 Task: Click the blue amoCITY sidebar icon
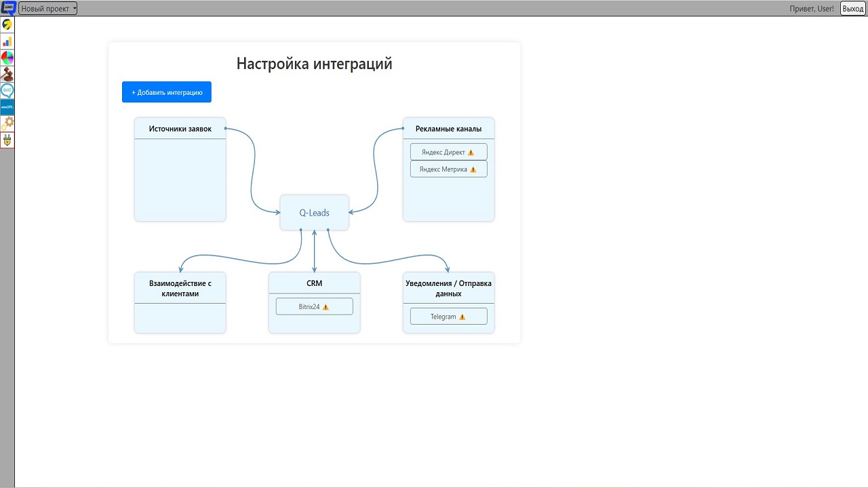7,106
